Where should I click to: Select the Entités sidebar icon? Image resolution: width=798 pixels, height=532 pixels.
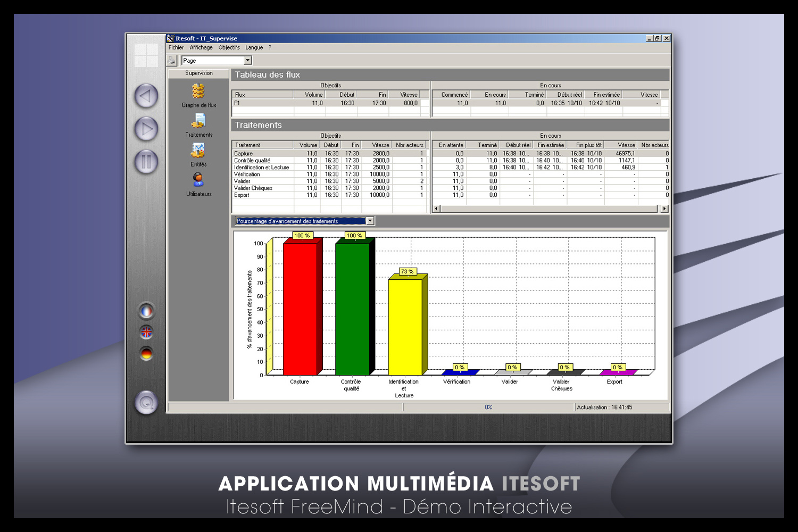pyautogui.click(x=198, y=151)
